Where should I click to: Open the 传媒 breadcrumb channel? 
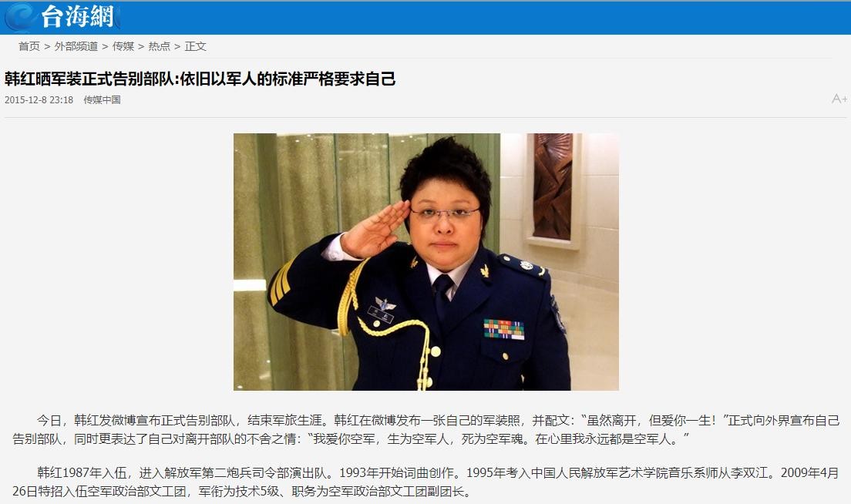click(x=123, y=47)
